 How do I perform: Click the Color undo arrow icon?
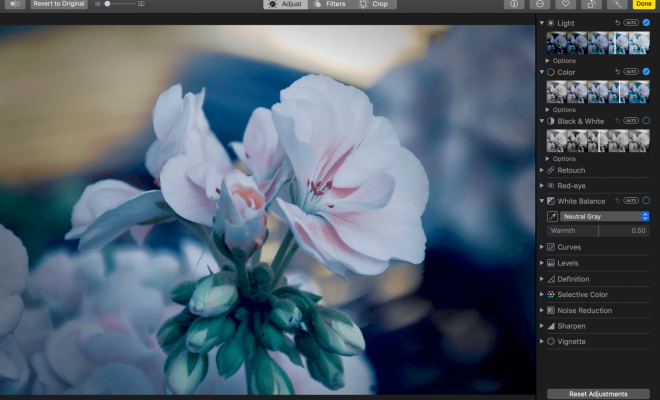(617, 72)
